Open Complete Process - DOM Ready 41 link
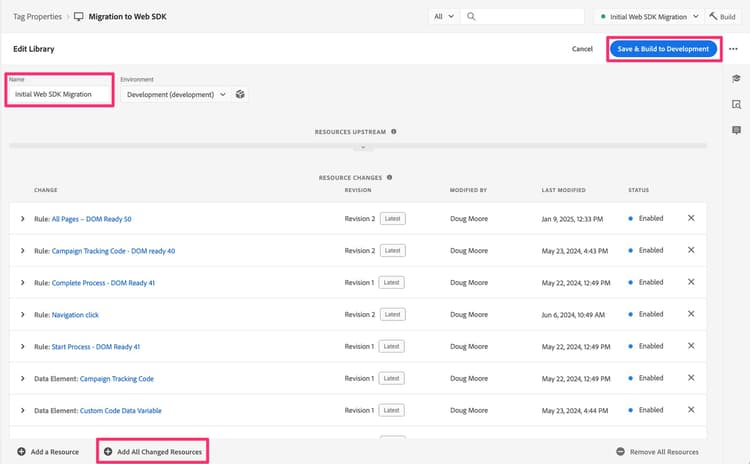Image resolution: width=750 pixels, height=464 pixels. click(x=103, y=283)
